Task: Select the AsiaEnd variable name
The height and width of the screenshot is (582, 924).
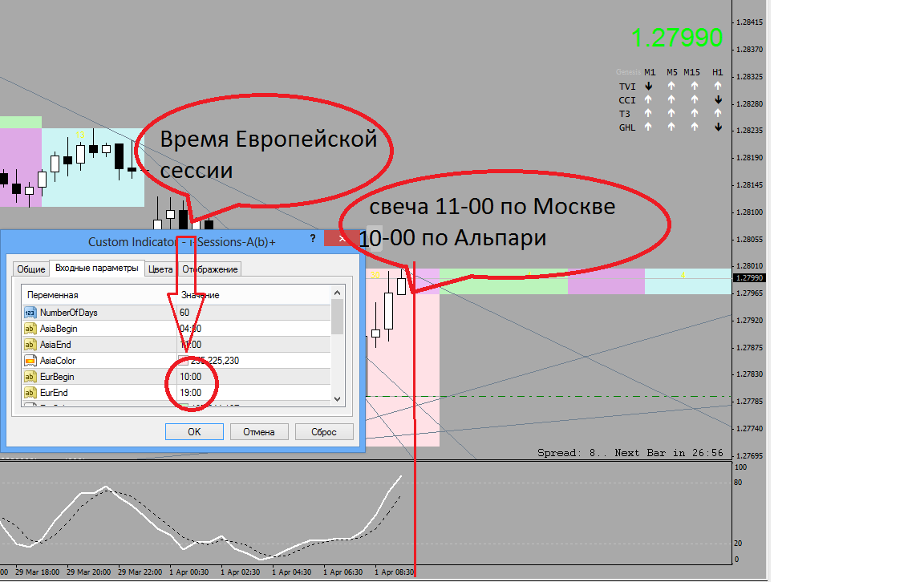Action: 55,345
